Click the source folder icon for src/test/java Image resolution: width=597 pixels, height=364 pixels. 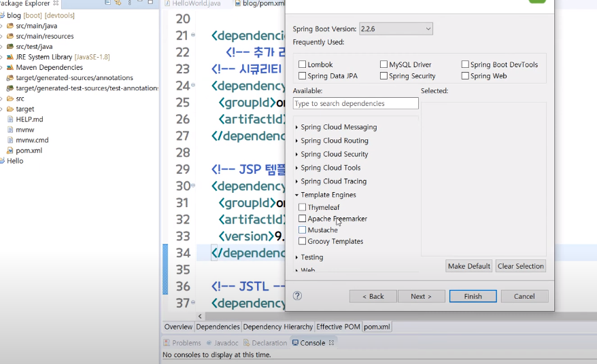10,46
